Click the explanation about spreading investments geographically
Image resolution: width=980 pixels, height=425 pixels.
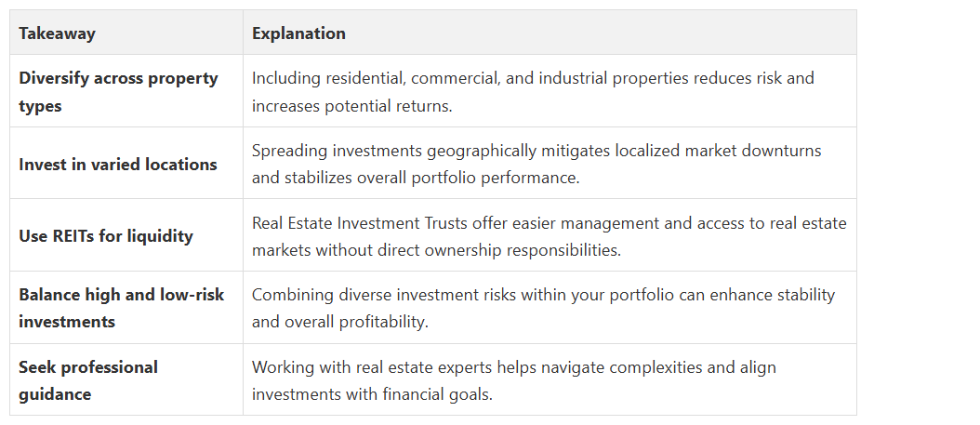coord(550,164)
